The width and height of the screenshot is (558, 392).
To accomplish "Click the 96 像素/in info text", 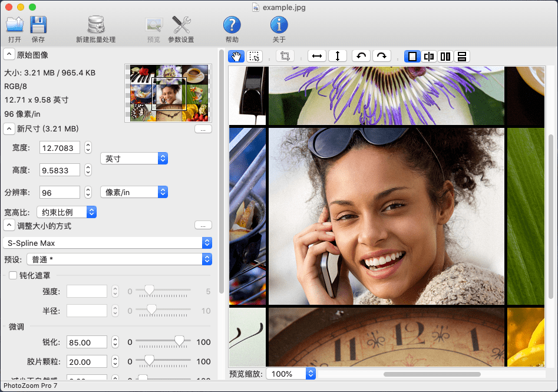I will 22,114.
